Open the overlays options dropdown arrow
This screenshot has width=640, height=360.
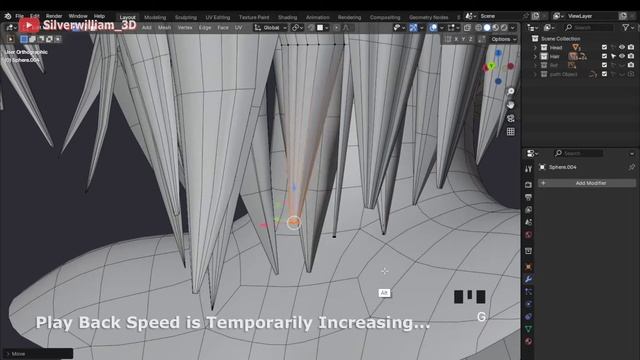click(441, 28)
